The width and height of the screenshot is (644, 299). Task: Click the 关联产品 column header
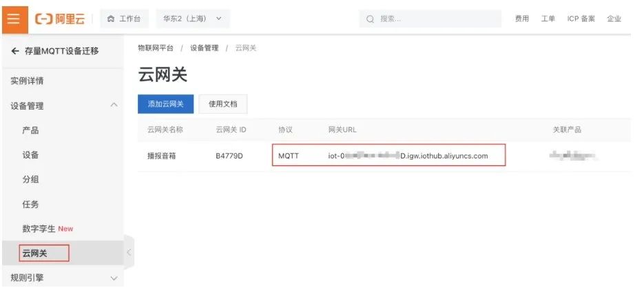pos(567,130)
